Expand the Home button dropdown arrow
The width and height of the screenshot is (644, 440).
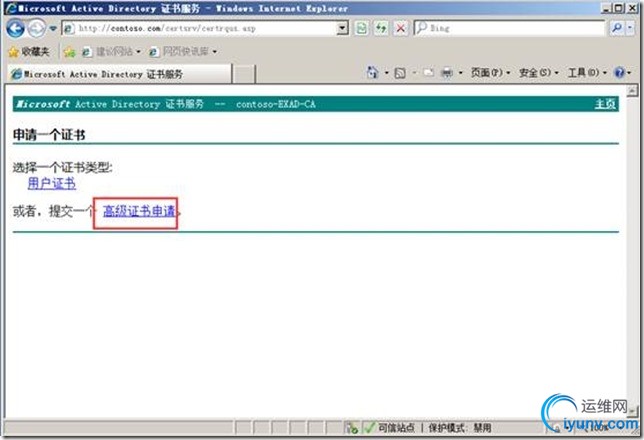click(386, 73)
